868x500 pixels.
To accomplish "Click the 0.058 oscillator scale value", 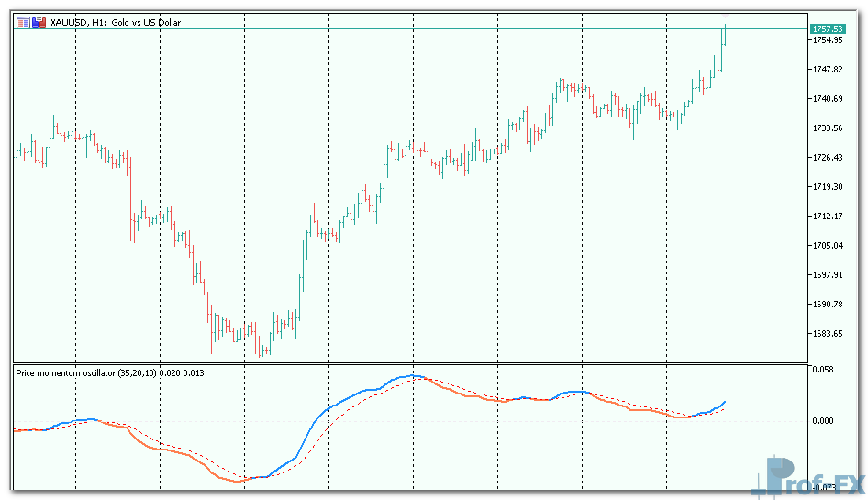I will click(822, 369).
